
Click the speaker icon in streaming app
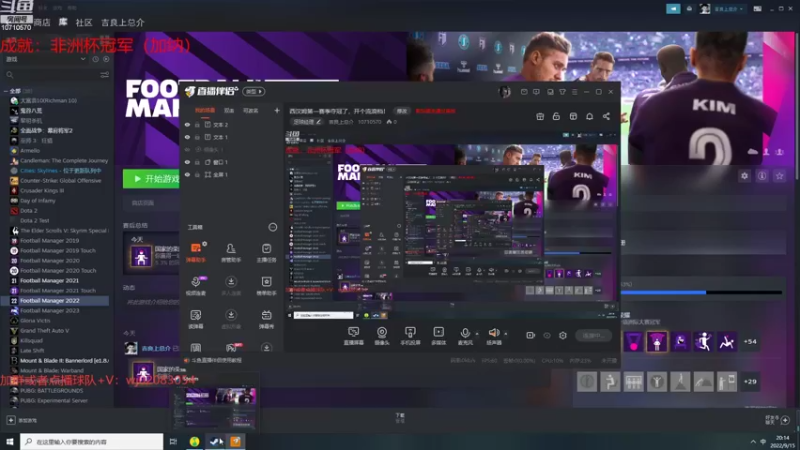coord(494,334)
